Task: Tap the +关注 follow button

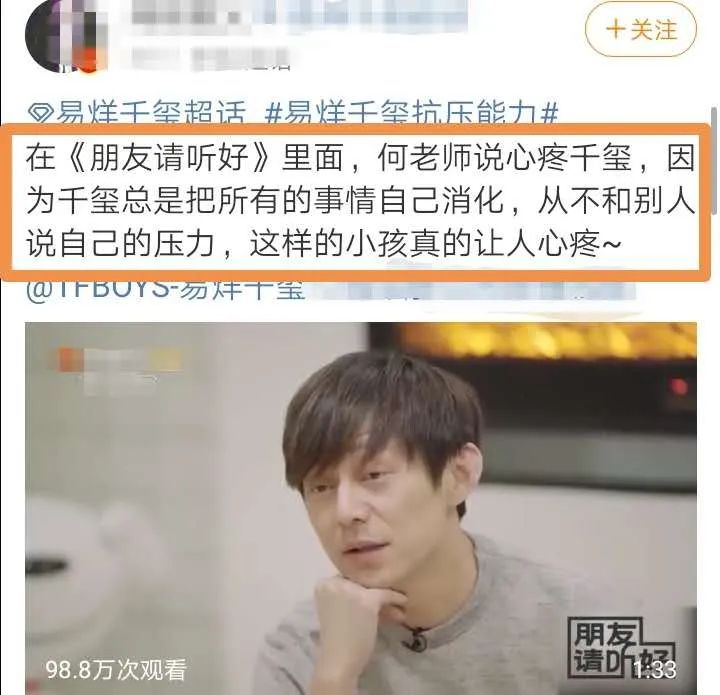Action: click(641, 30)
